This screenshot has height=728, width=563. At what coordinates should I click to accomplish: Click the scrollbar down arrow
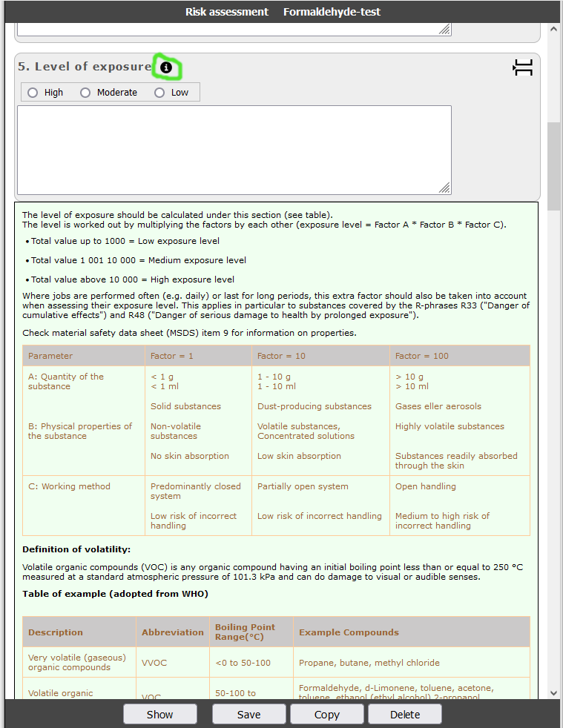click(553, 692)
